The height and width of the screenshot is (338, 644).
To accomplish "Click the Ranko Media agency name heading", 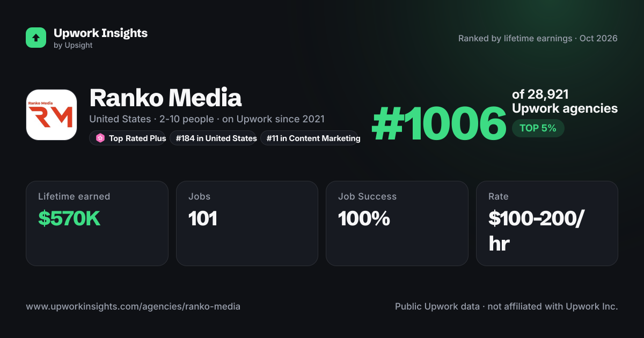I will tap(165, 98).
